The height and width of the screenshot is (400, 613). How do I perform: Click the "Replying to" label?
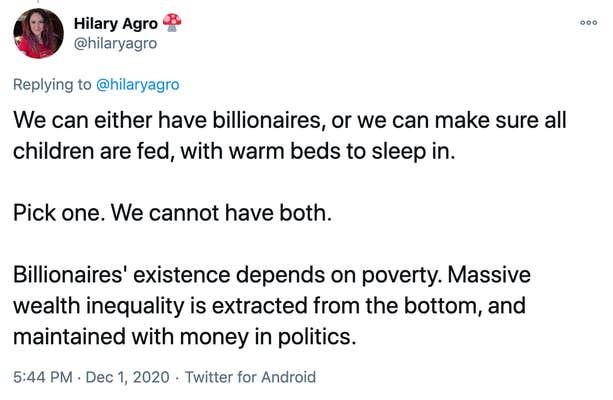[x=52, y=84]
